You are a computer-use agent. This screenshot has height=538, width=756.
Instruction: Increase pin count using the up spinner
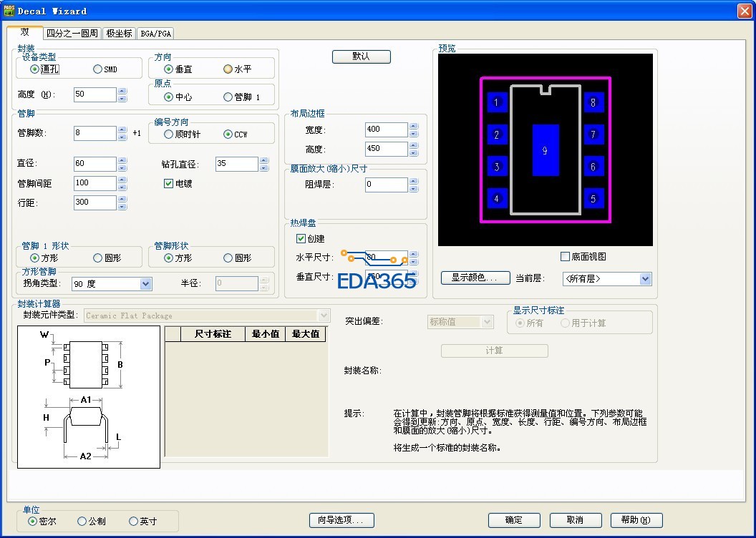point(122,129)
